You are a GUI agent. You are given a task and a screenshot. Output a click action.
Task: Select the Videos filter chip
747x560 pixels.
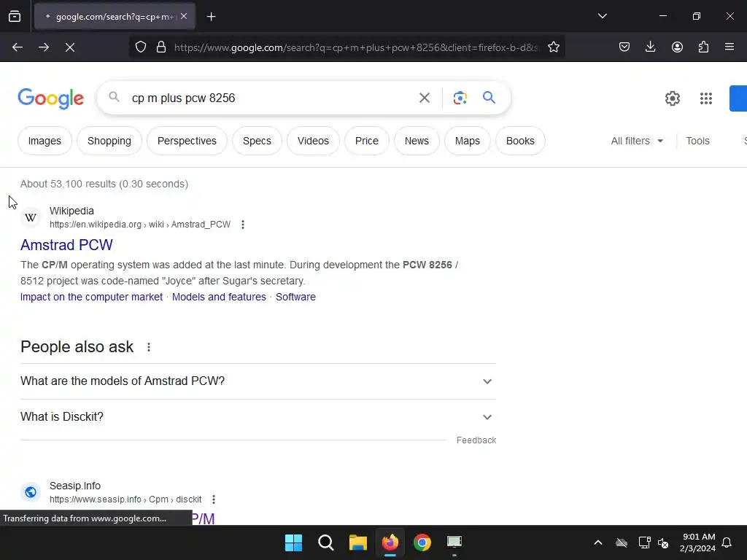pos(313,141)
